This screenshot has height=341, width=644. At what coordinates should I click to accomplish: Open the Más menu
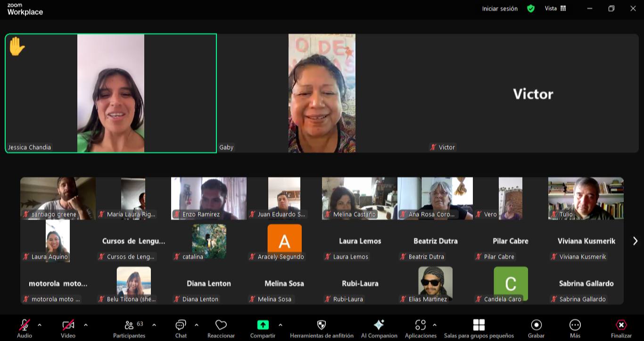pos(575,325)
